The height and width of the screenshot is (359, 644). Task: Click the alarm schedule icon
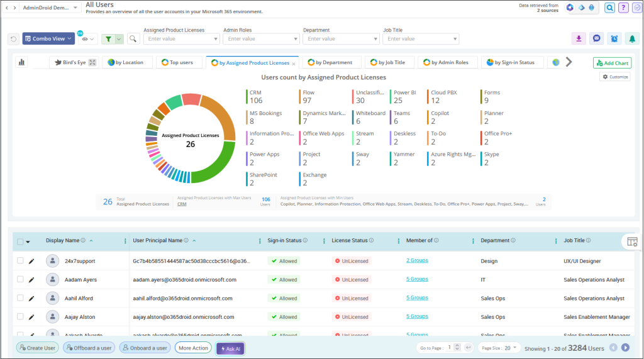pos(614,38)
